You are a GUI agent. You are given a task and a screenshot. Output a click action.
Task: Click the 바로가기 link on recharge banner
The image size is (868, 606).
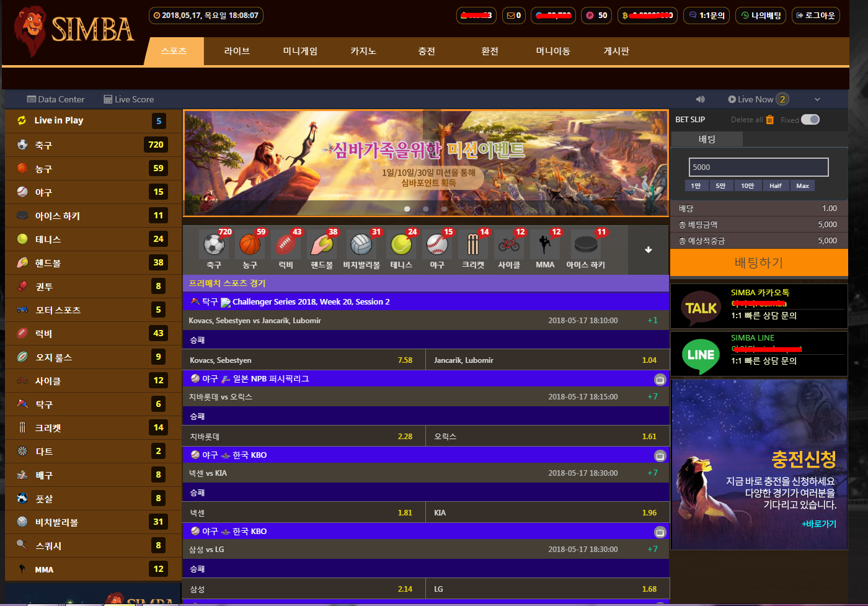pyautogui.click(x=819, y=524)
